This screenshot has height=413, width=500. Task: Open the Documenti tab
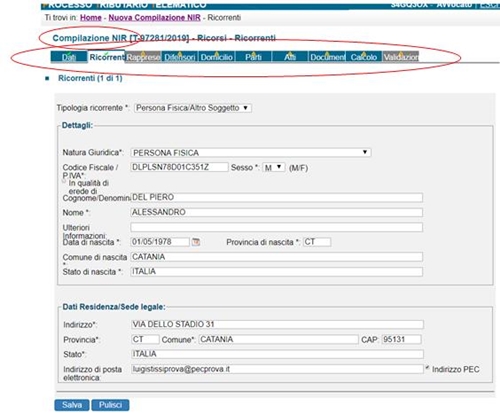coord(327,57)
